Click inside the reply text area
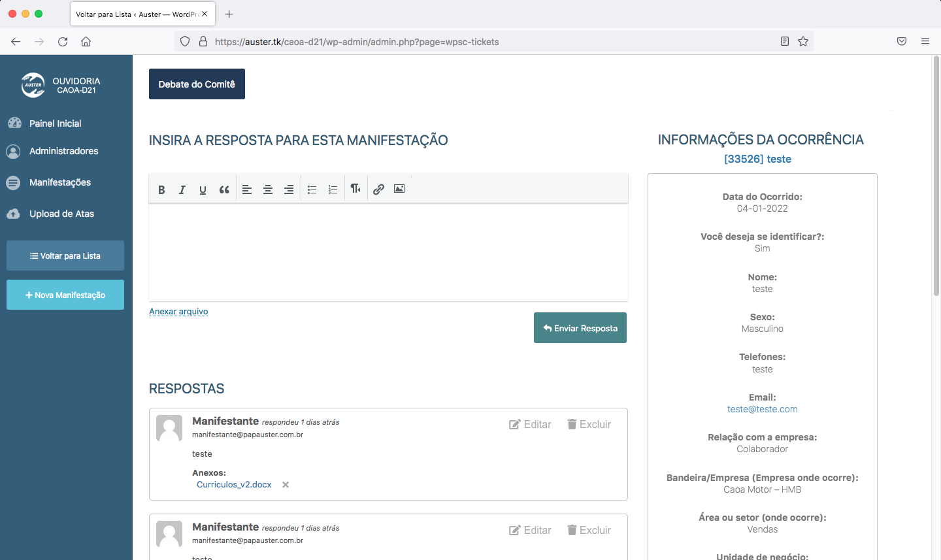Viewport: 941px width, 560px height. [388, 252]
